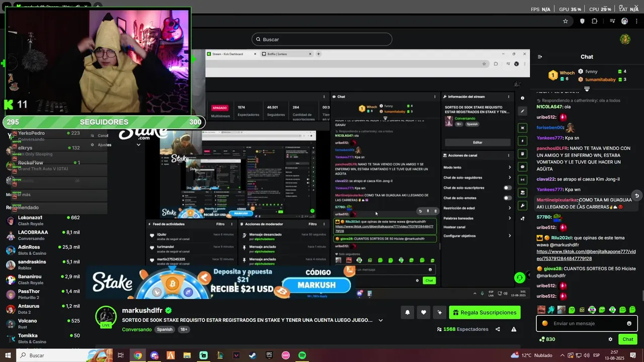Screen dimensions: 644x362
Task: Expand stream title description chevron
Action: (x=380, y=320)
